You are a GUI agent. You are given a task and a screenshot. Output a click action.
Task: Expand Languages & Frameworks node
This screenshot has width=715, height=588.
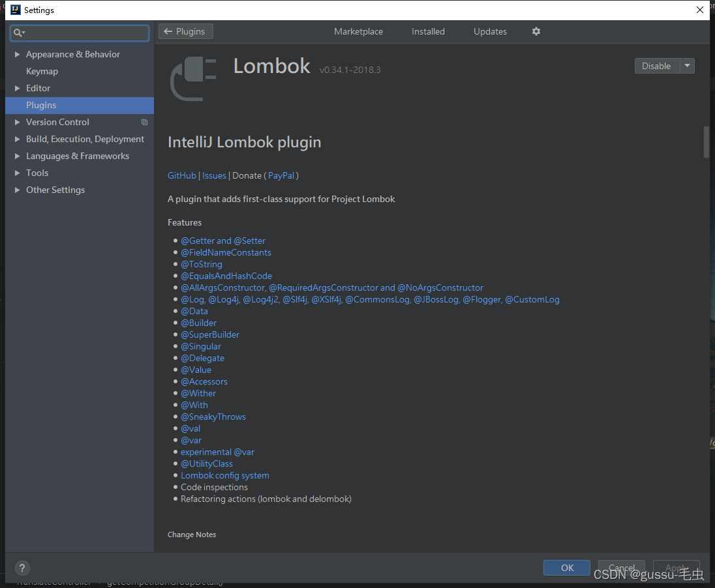[x=18, y=156]
